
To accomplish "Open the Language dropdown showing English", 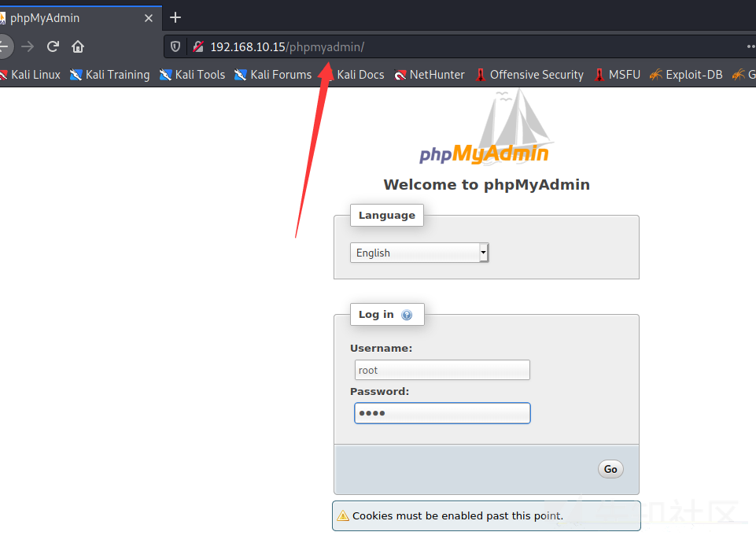I will point(419,253).
